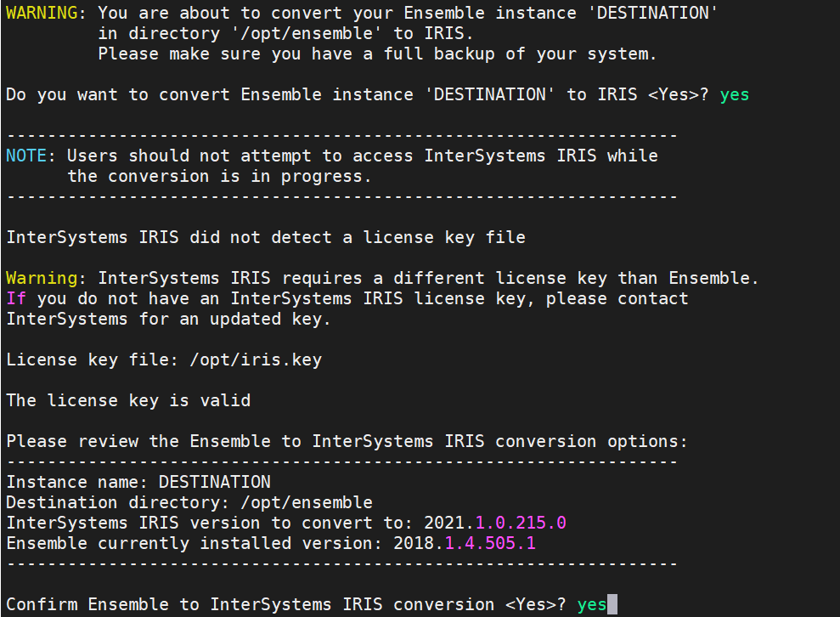
Task: Click 'Please review the Ensemble' options heading
Action: pos(347,441)
